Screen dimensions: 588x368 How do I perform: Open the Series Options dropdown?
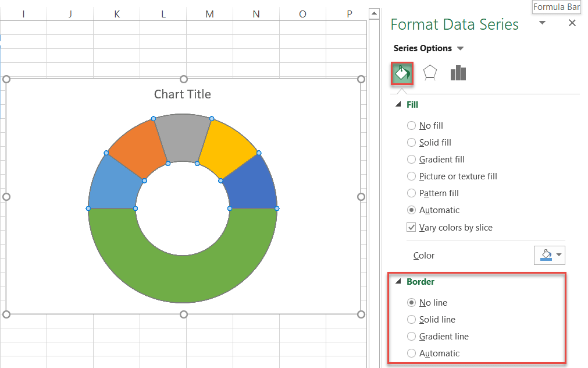[459, 48]
